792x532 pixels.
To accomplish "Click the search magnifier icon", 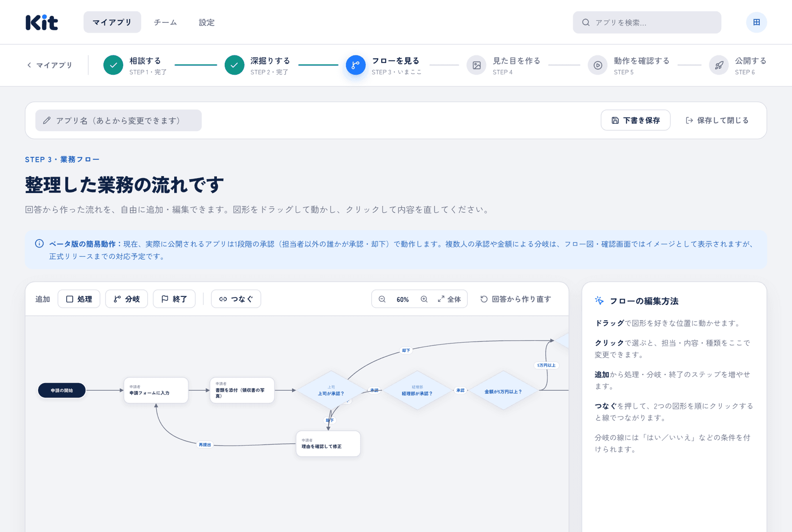I will pos(586,22).
